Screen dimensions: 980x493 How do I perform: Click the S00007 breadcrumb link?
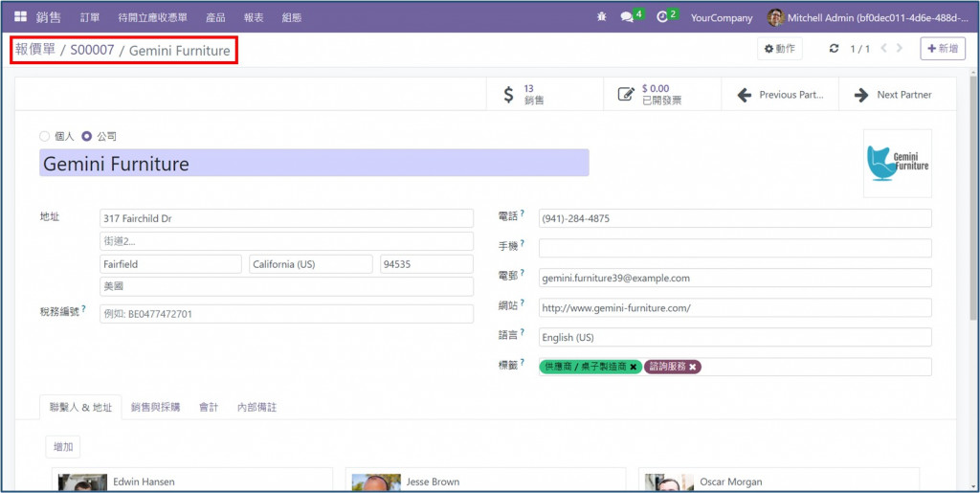coord(93,50)
